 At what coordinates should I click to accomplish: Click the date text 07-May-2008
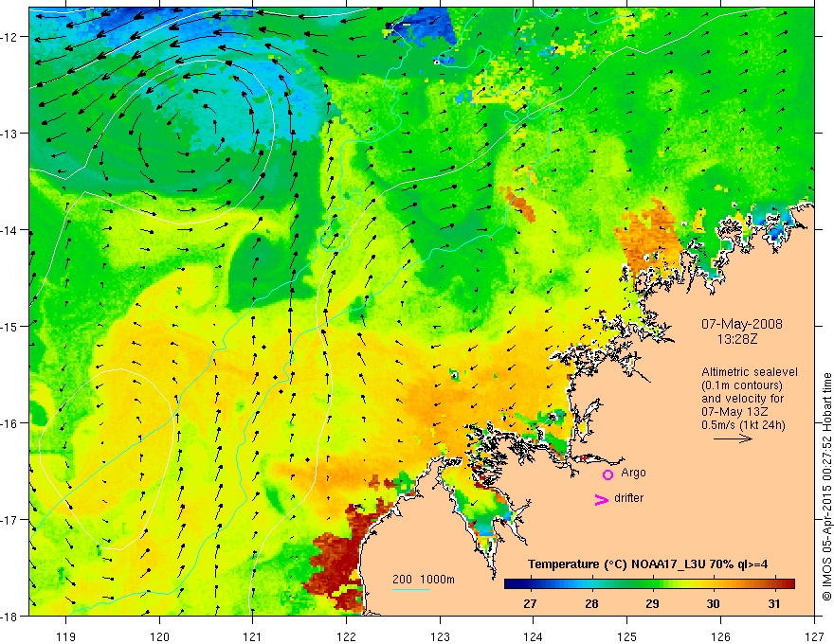tap(741, 324)
